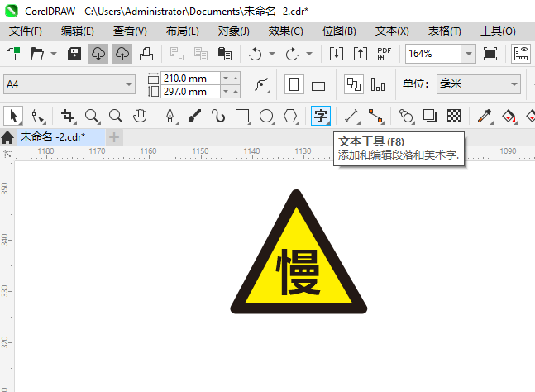Click the Save floppy disk icon
Viewport: 535px width, 392px height.
(74, 54)
